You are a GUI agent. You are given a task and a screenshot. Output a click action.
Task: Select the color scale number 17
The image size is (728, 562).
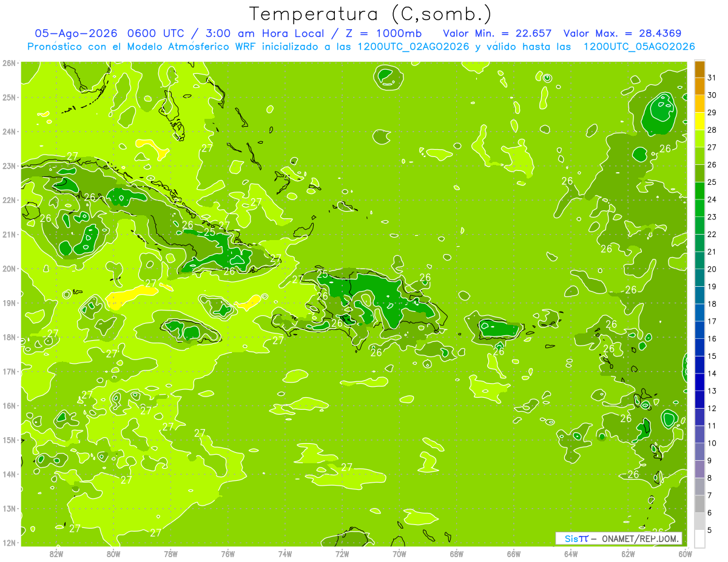[712, 321]
